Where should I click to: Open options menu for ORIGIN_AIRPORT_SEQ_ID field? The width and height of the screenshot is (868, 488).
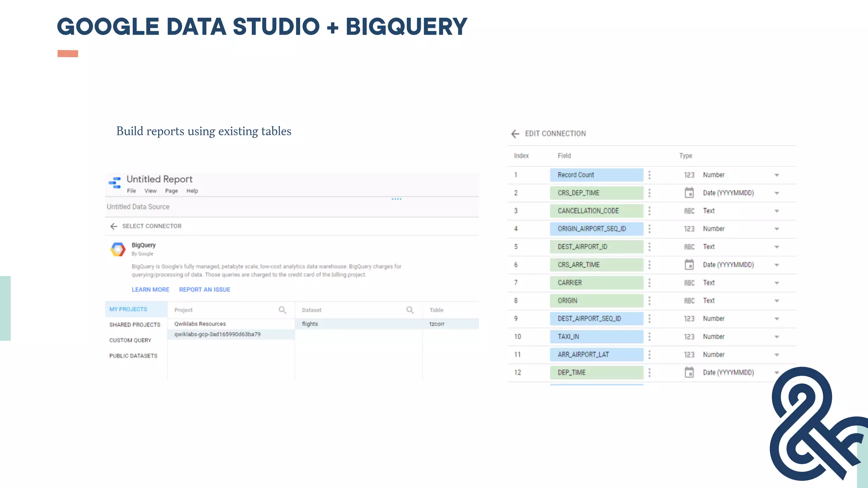point(649,229)
